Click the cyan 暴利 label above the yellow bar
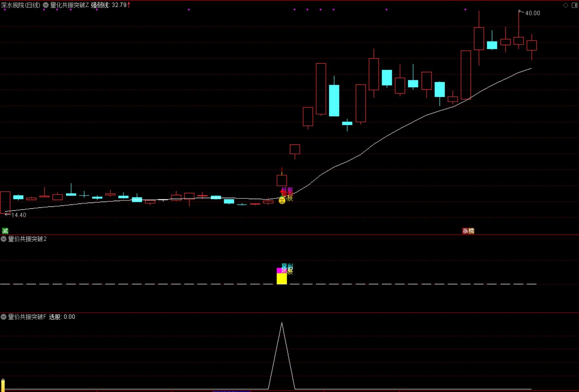 tap(287, 266)
